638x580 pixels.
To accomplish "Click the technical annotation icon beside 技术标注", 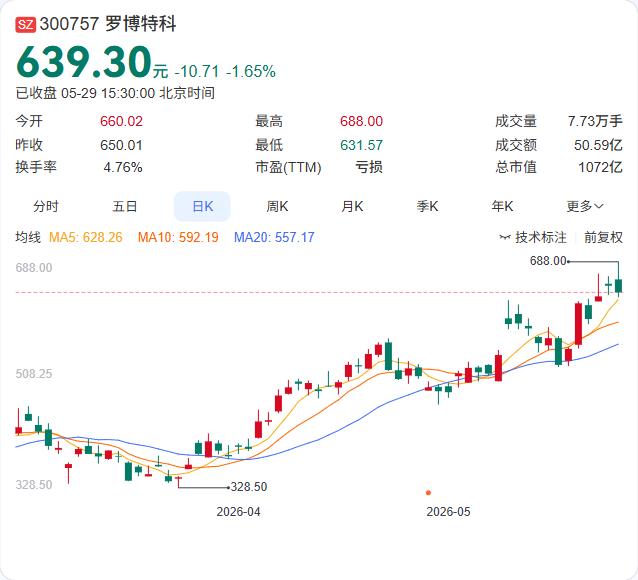I will click(x=505, y=237).
